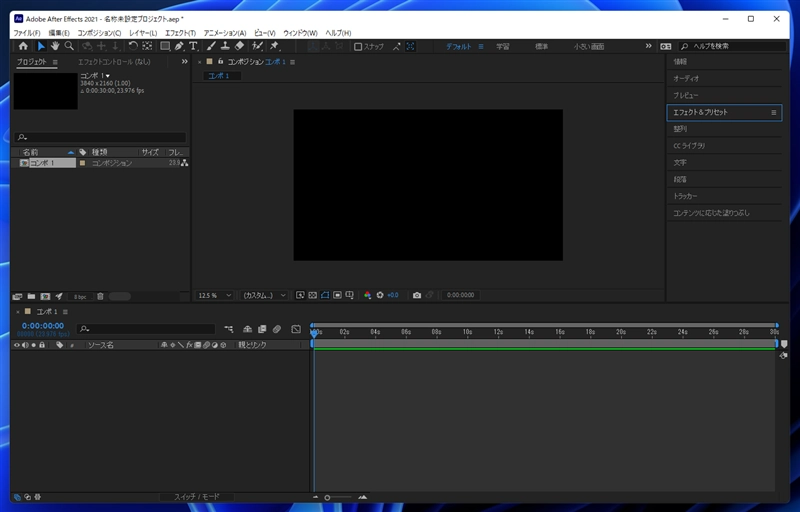
Task: Enable the スナップ checkbox
Action: (x=359, y=46)
